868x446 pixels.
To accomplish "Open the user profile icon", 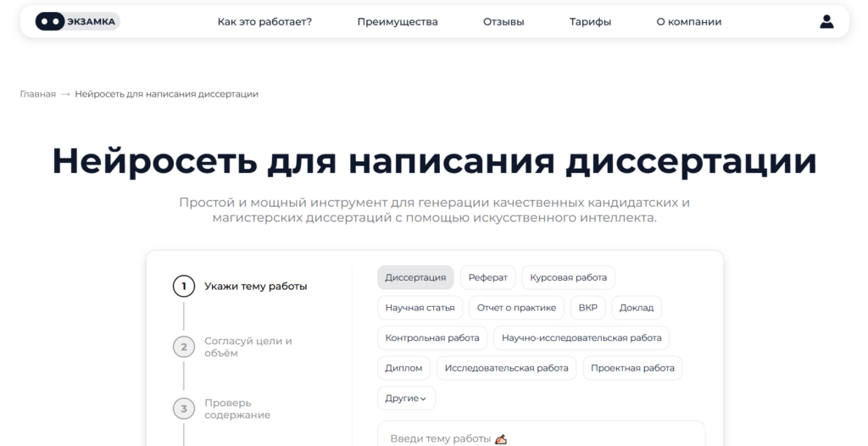I will [826, 21].
